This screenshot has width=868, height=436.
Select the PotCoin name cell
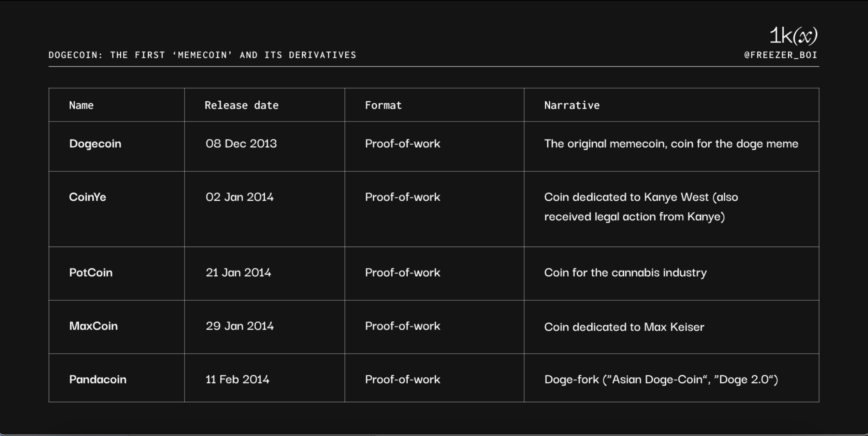[x=91, y=273]
